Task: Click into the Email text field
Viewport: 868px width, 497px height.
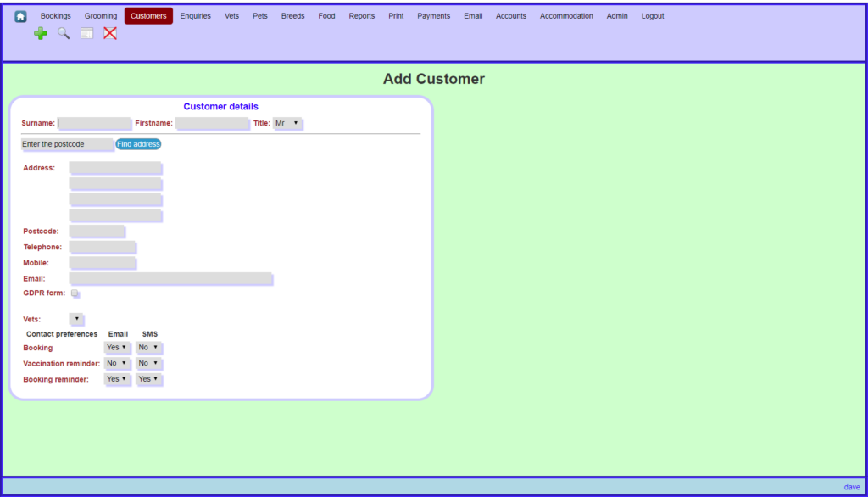Action: [170, 278]
